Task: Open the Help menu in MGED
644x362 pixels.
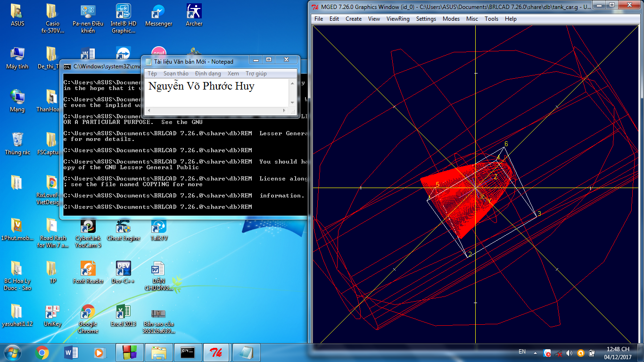Action: 511,19
